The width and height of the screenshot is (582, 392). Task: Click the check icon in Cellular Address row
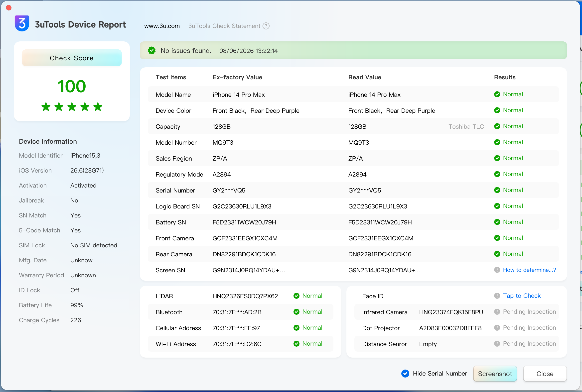[296, 328]
